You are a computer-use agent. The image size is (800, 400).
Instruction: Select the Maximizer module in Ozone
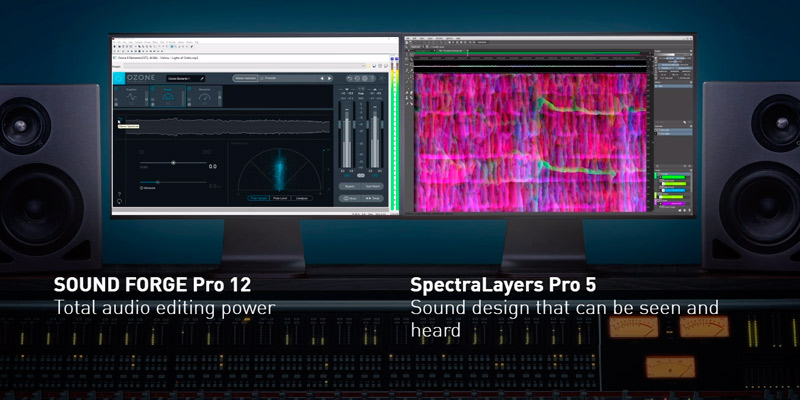(x=205, y=96)
